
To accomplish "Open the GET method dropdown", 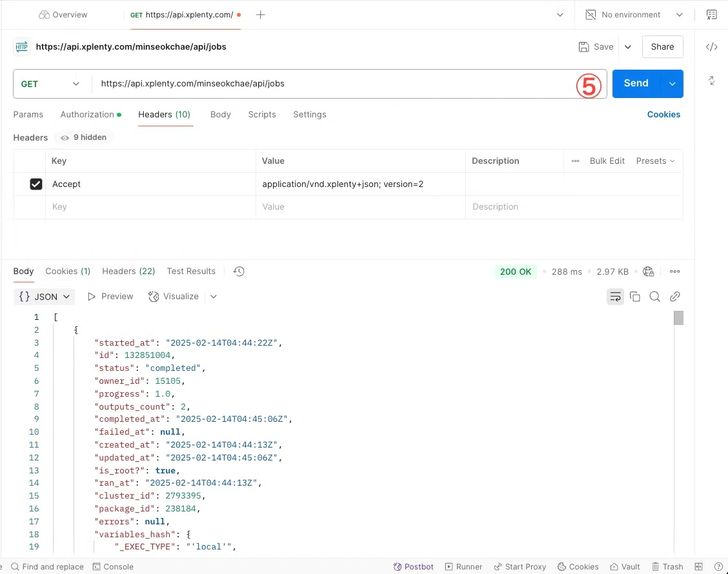I will (x=50, y=84).
